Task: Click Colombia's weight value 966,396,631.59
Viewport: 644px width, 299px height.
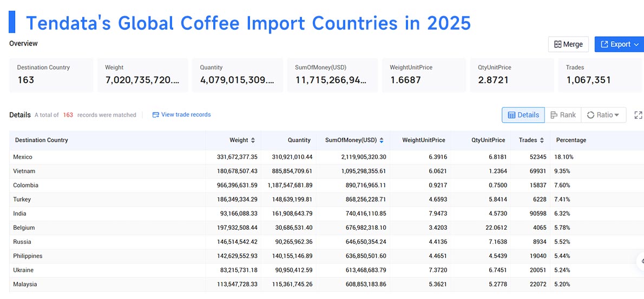Action: [238, 185]
